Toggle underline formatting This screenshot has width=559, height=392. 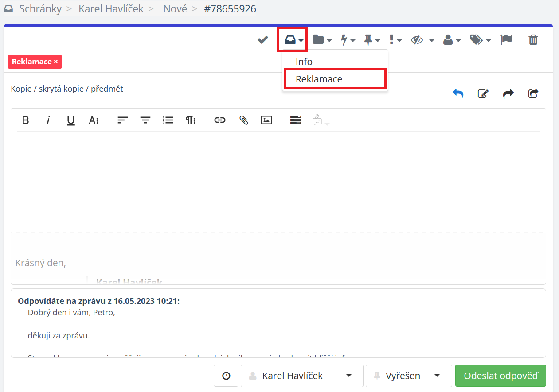(x=70, y=120)
